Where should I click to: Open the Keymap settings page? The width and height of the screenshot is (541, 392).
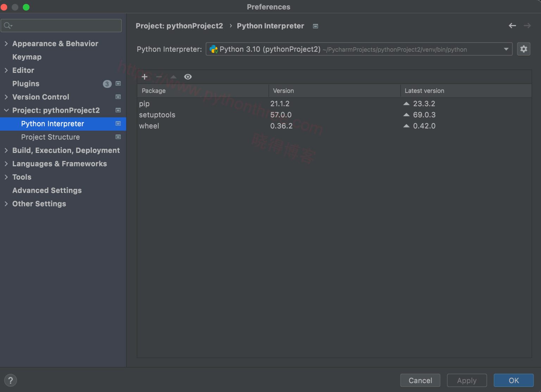(x=27, y=57)
